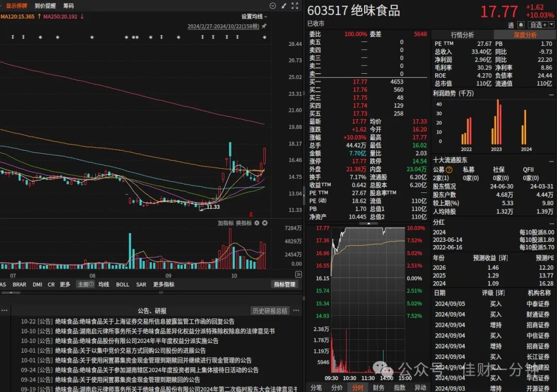The width and height of the screenshot is (557, 392).
Task: Click the ? icon on the 主图 button
Action: [91, 284]
